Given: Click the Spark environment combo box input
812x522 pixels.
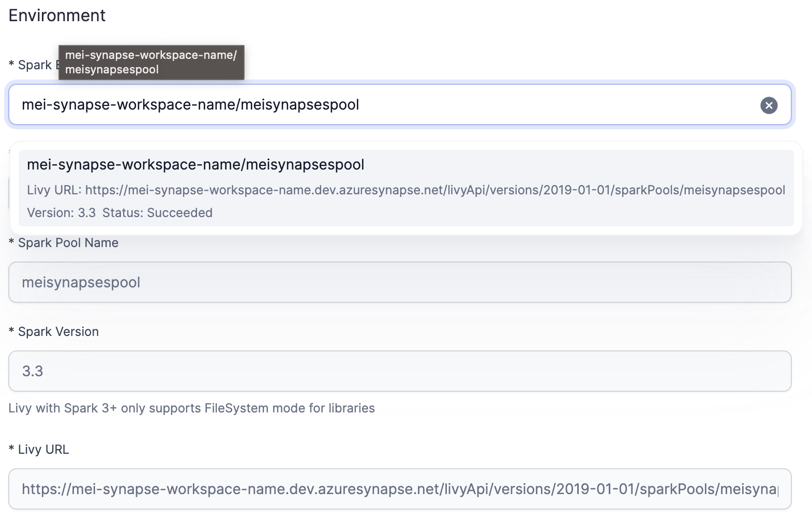Looking at the screenshot, I should (400, 105).
